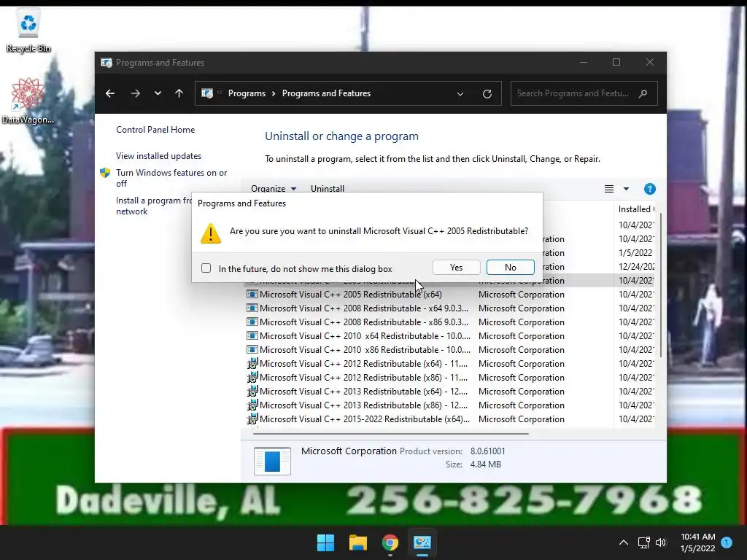Open the Windows Start button

(326, 542)
